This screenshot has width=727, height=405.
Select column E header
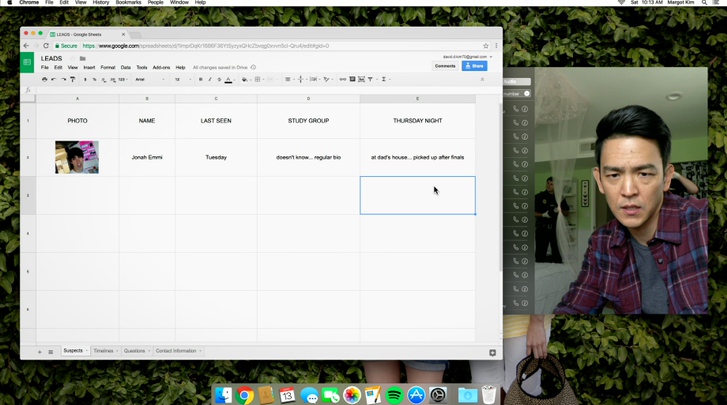(x=417, y=99)
